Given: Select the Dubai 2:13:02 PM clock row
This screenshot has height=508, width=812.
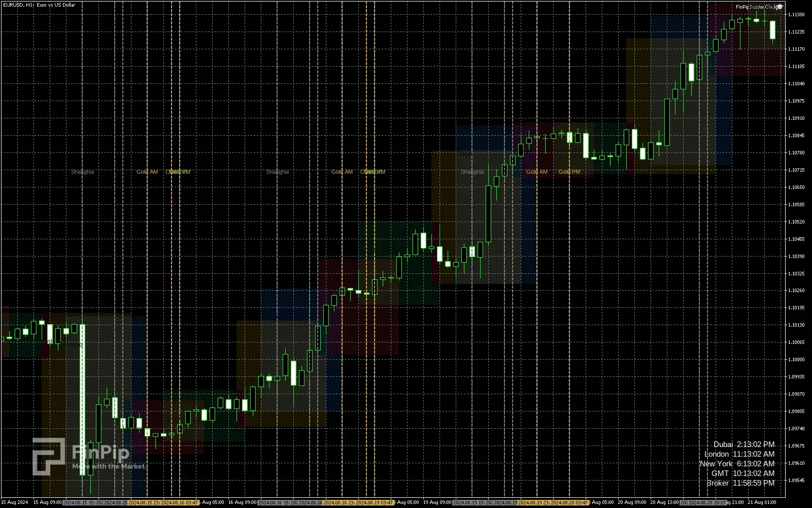Looking at the screenshot, I should (x=744, y=444).
